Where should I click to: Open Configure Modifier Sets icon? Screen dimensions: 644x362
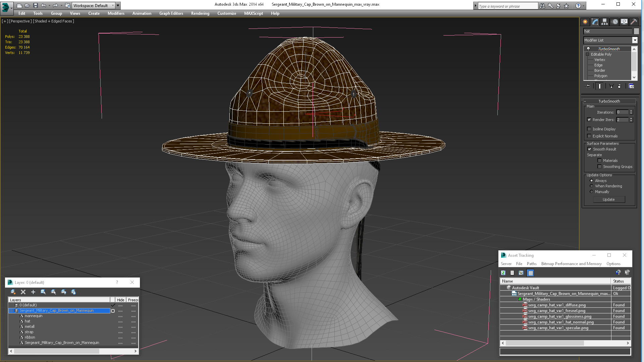[x=631, y=86]
